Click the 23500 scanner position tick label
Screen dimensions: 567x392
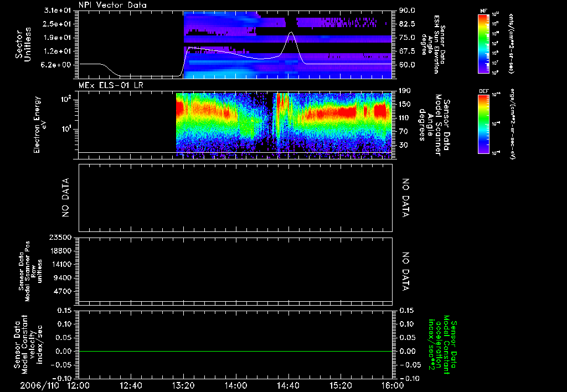[x=60, y=237]
